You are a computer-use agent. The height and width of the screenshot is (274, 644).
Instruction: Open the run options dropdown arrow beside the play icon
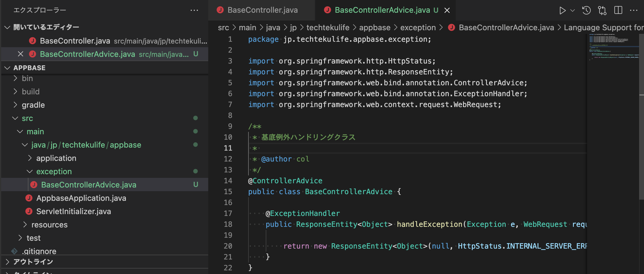(x=573, y=11)
